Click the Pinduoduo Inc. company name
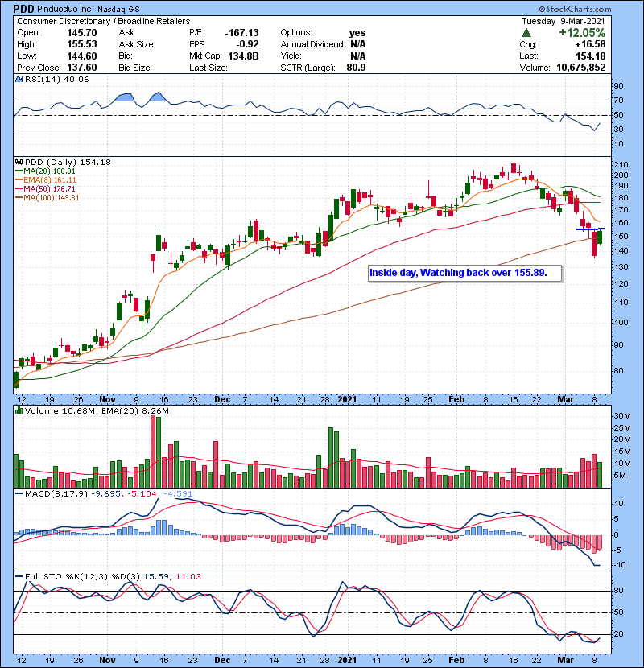The image size is (644, 668). [x=66, y=10]
